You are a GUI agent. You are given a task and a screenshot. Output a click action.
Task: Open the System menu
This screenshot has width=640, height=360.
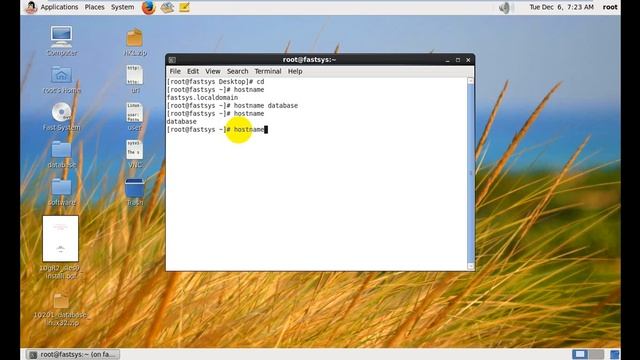pos(122,7)
